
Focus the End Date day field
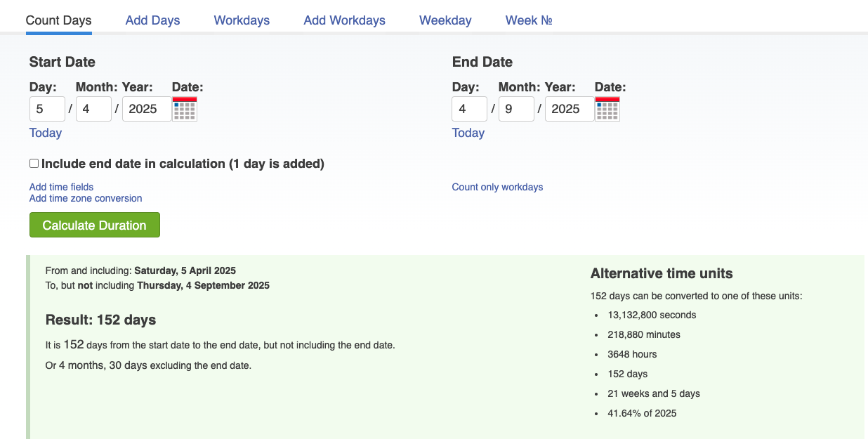[x=470, y=109]
